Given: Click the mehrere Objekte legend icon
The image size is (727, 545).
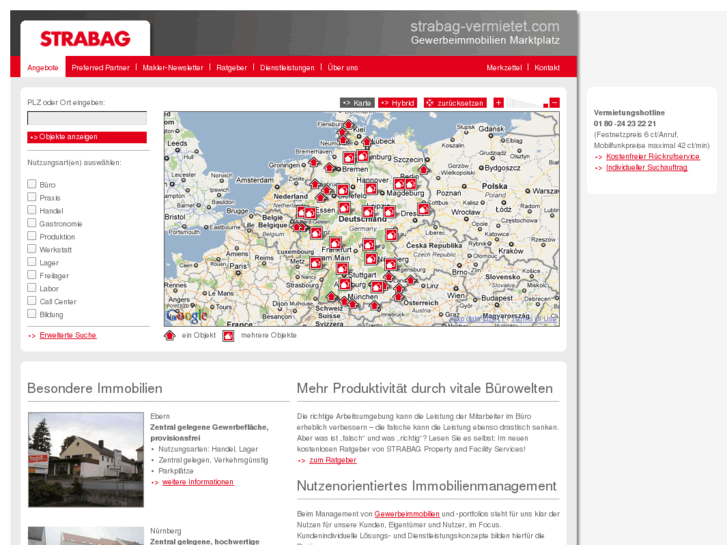Looking at the screenshot, I should tap(228, 335).
